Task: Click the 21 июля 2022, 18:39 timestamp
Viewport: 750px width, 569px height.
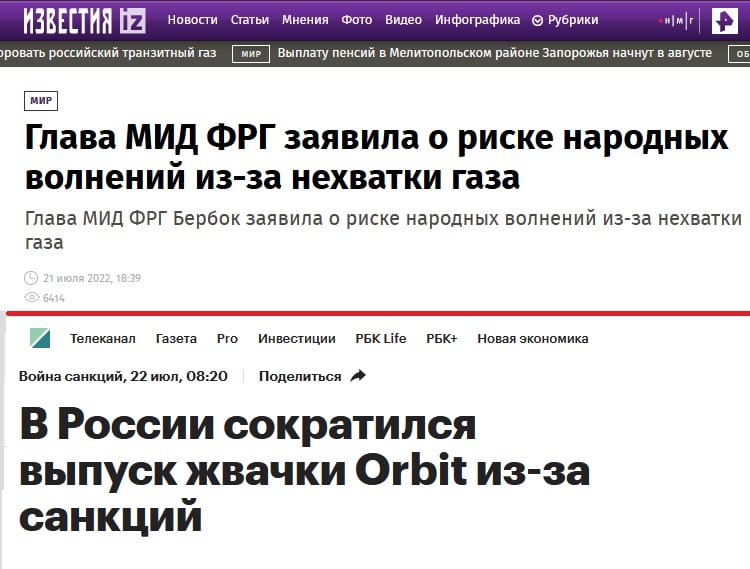Action: click(92, 278)
